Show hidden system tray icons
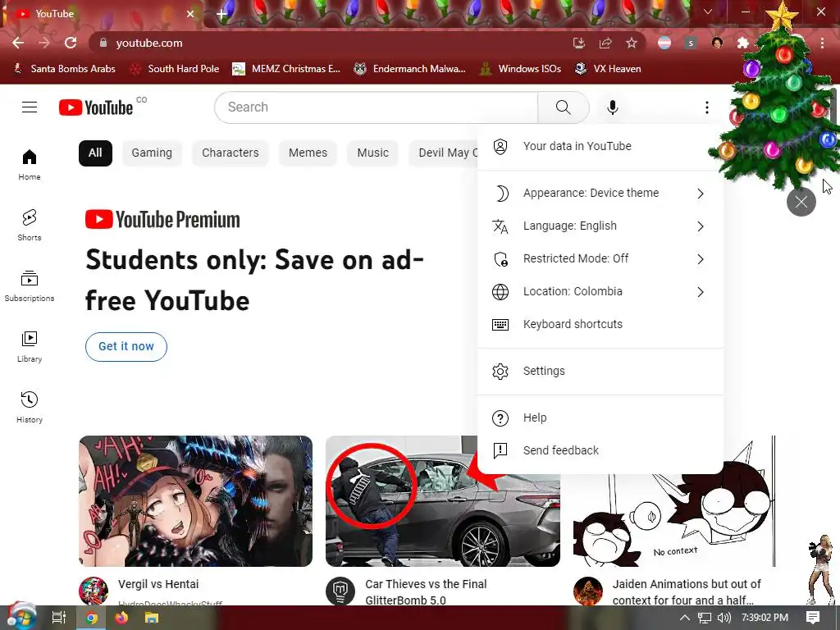The width and height of the screenshot is (840, 630). click(685, 618)
